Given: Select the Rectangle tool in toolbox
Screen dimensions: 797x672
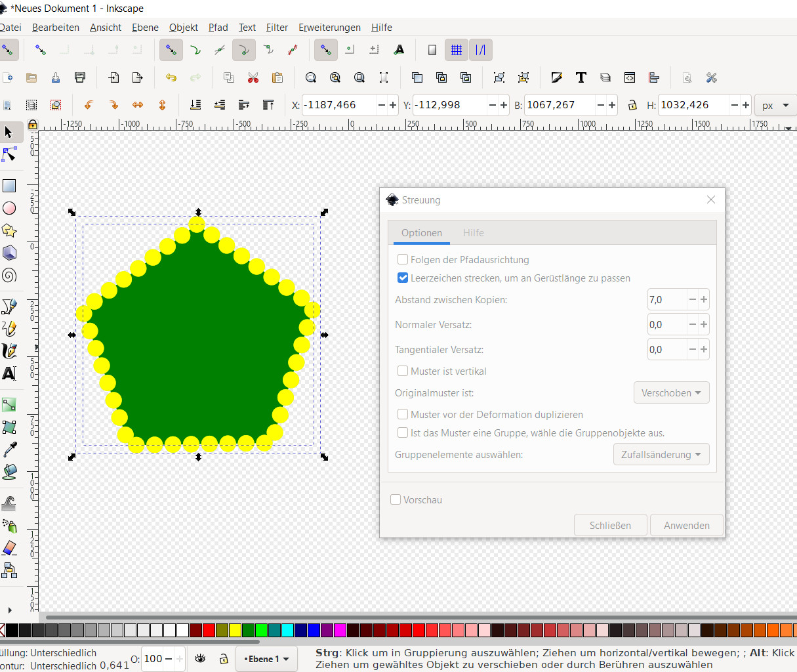Looking at the screenshot, I should pos(9,186).
